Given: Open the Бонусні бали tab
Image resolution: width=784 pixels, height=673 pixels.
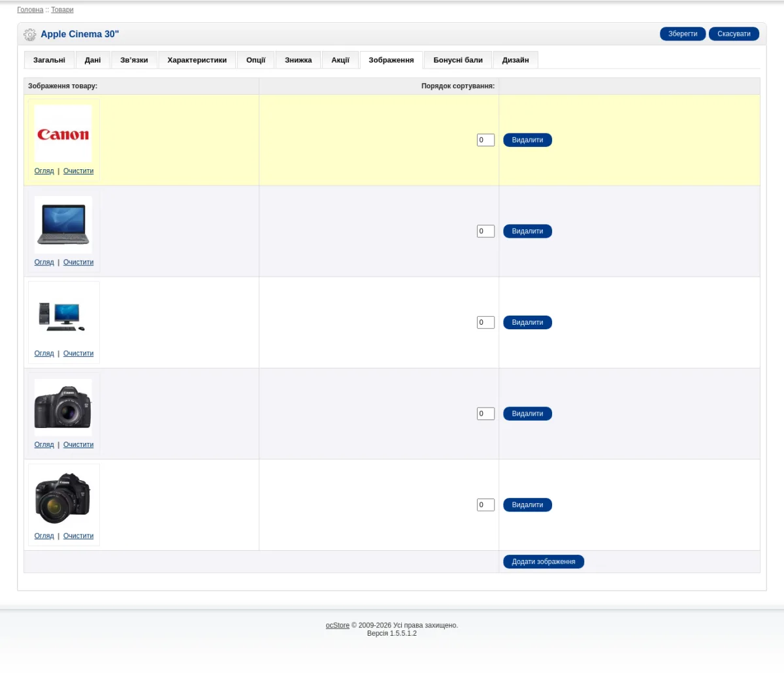Looking at the screenshot, I should click(458, 60).
